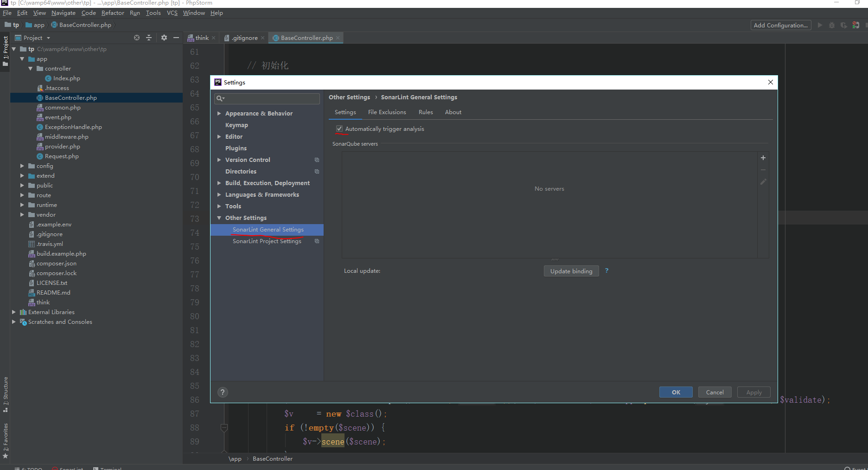The height and width of the screenshot is (470, 868).
Task: Collapse Other Settings category
Action: [x=219, y=218]
